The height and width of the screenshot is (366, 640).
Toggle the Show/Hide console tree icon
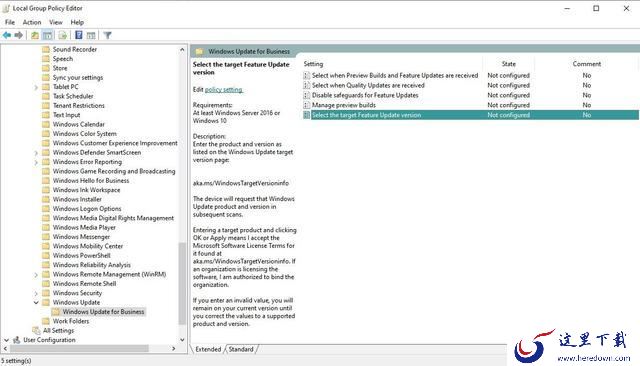[48, 35]
